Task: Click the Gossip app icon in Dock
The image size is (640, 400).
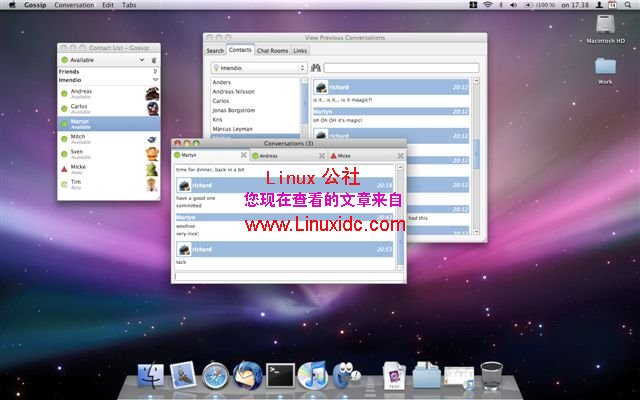Action: 346,375
